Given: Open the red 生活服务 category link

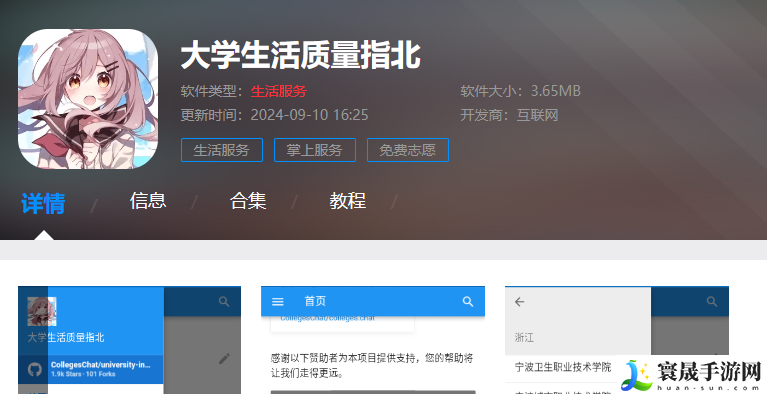Looking at the screenshot, I should (279, 91).
